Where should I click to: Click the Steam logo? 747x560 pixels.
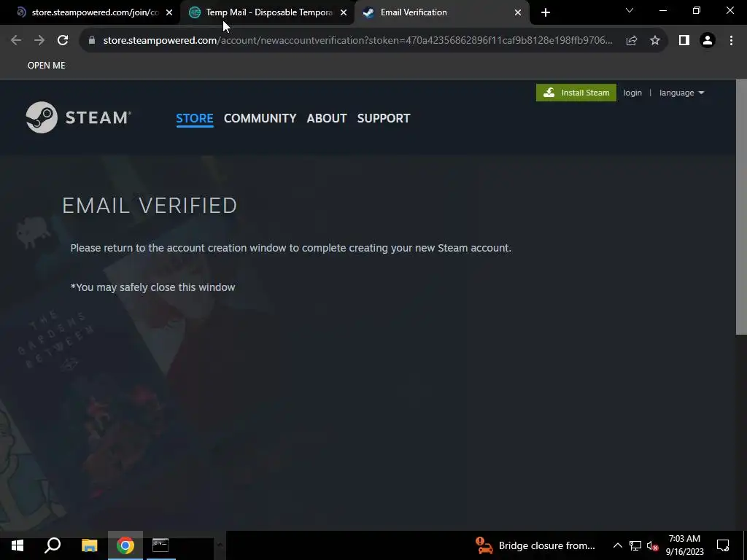click(79, 117)
